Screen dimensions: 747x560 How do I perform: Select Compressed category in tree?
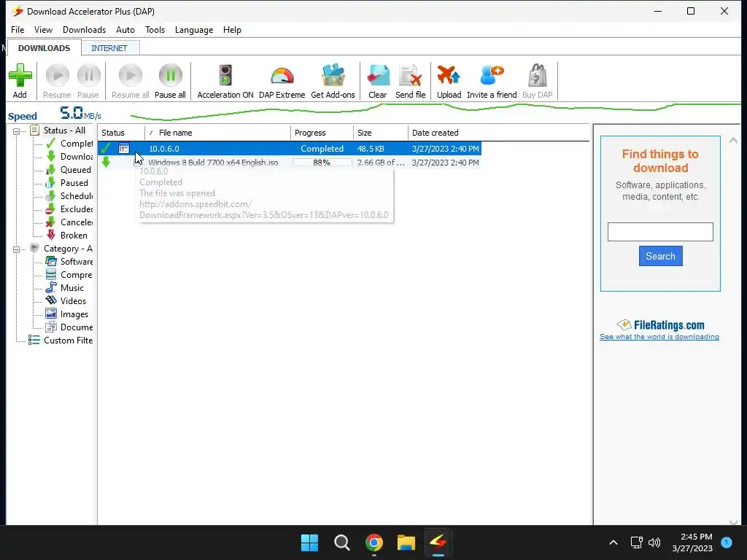pyautogui.click(x=69, y=275)
